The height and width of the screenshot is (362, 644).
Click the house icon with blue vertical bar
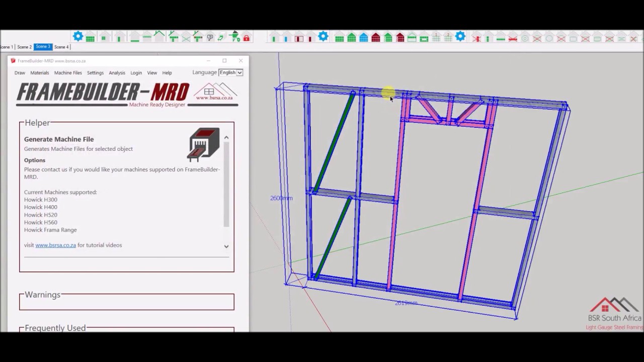286,36
